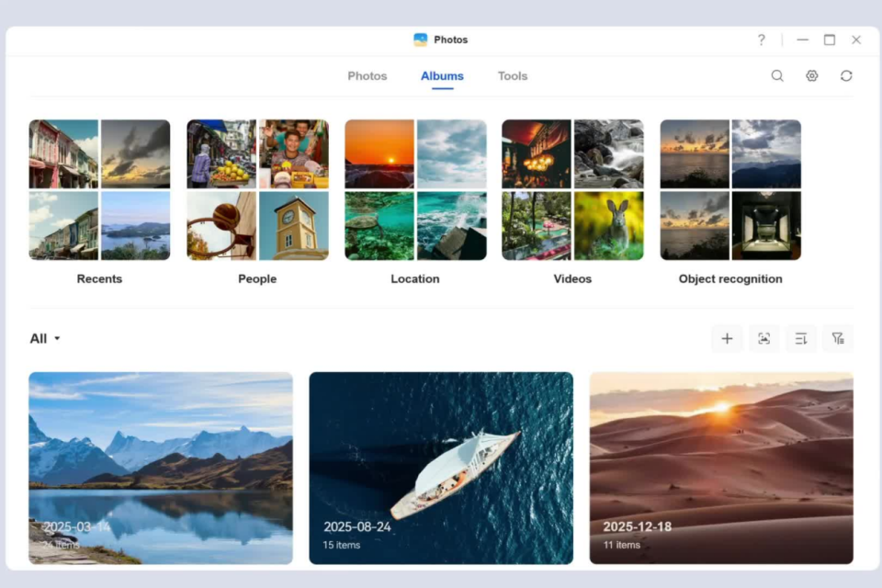882x588 pixels.
Task: Open the Object recognition album
Action: (730, 189)
